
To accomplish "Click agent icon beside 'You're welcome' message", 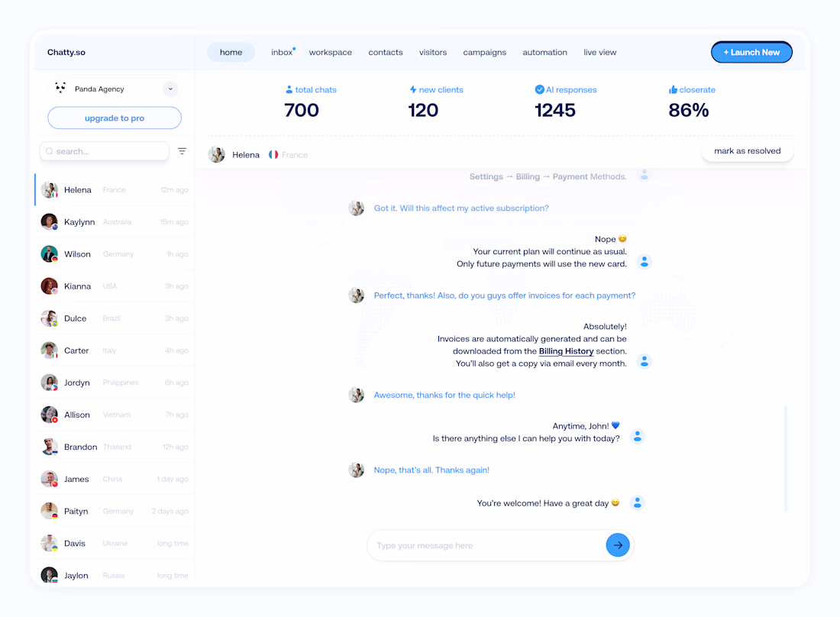I will tap(638, 503).
